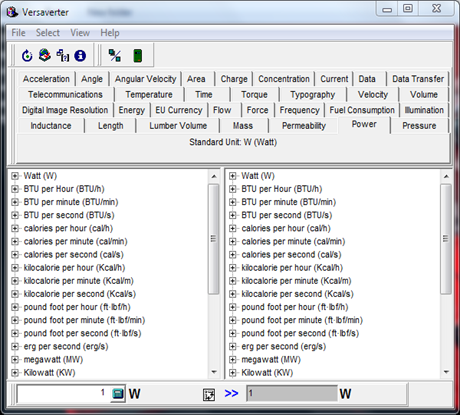The image size is (460, 415).
Task: Expand BTU per second in right list
Action: 233,215
